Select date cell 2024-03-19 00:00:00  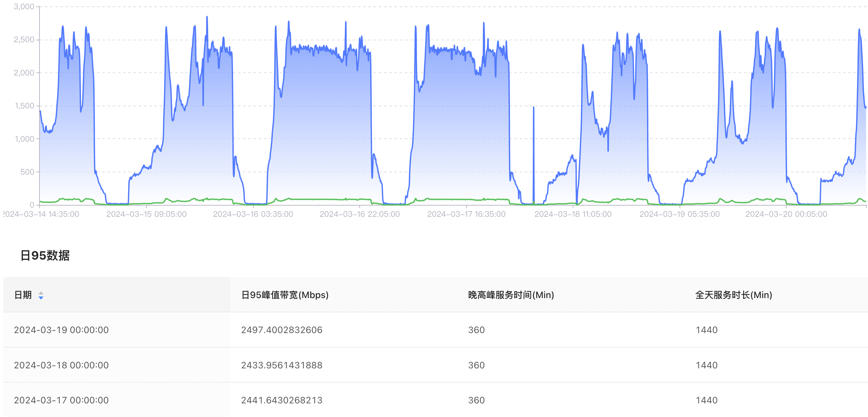pyautogui.click(x=61, y=330)
